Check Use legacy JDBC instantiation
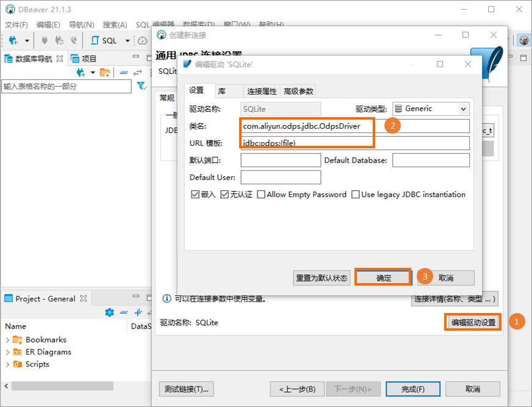 pyautogui.click(x=356, y=194)
